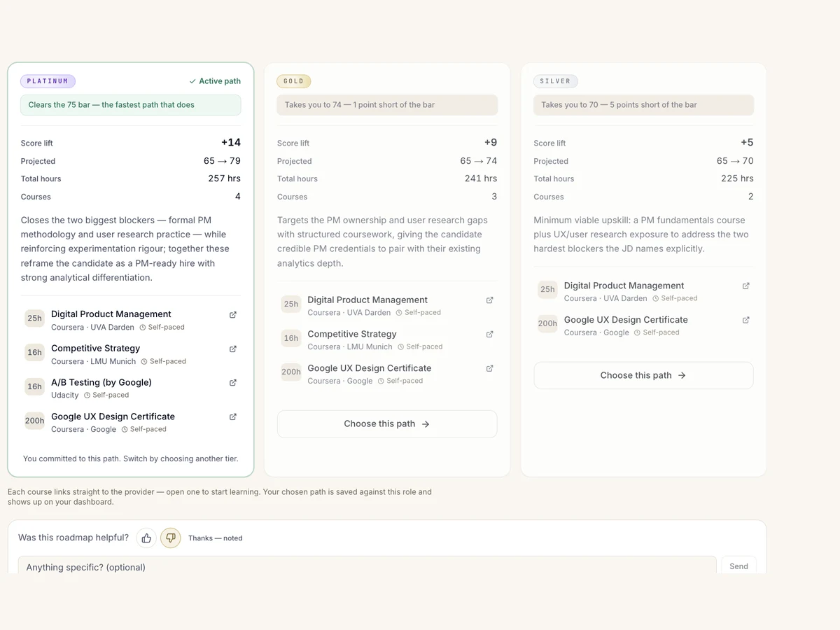Click 'Thanks — noted' confirmation text

[216, 538]
